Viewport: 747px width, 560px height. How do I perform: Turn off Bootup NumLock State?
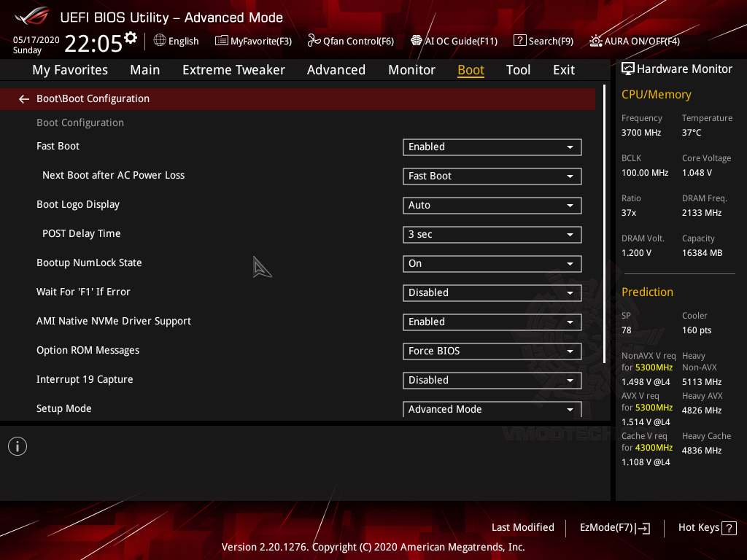492,263
